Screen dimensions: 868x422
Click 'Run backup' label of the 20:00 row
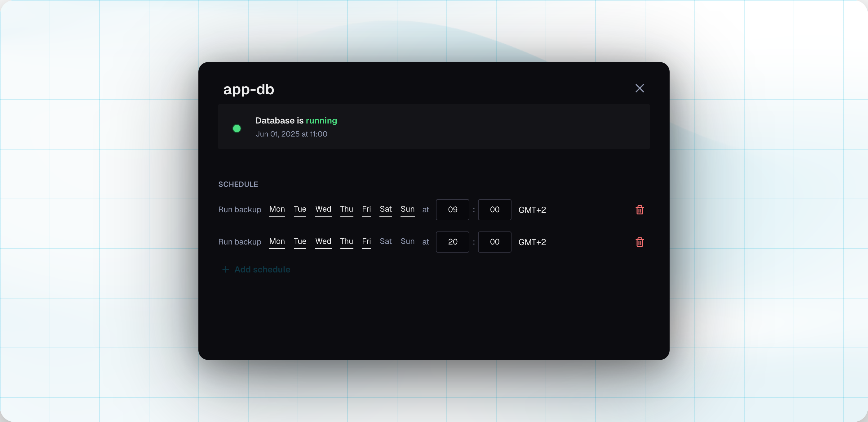click(x=240, y=242)
